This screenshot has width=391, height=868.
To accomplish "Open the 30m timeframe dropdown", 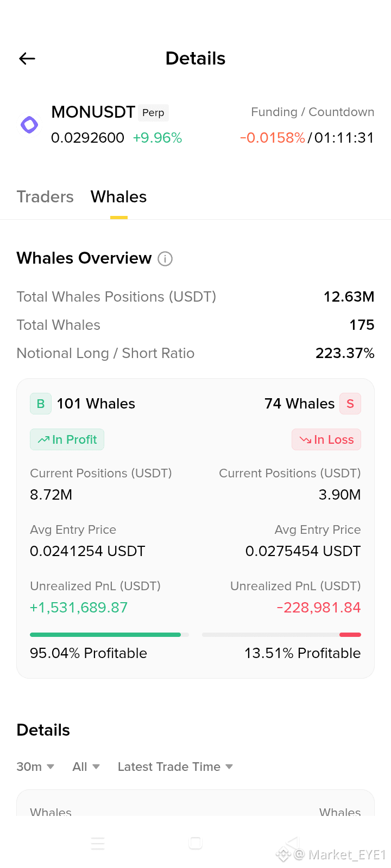I will [x=35, y=767].
